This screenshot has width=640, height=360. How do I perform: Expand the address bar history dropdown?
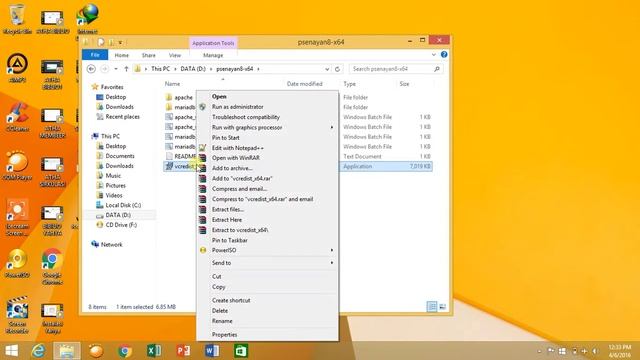327,69
